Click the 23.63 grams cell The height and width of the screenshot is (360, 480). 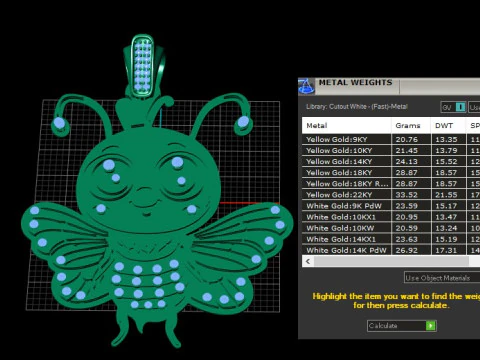point(411,239)
